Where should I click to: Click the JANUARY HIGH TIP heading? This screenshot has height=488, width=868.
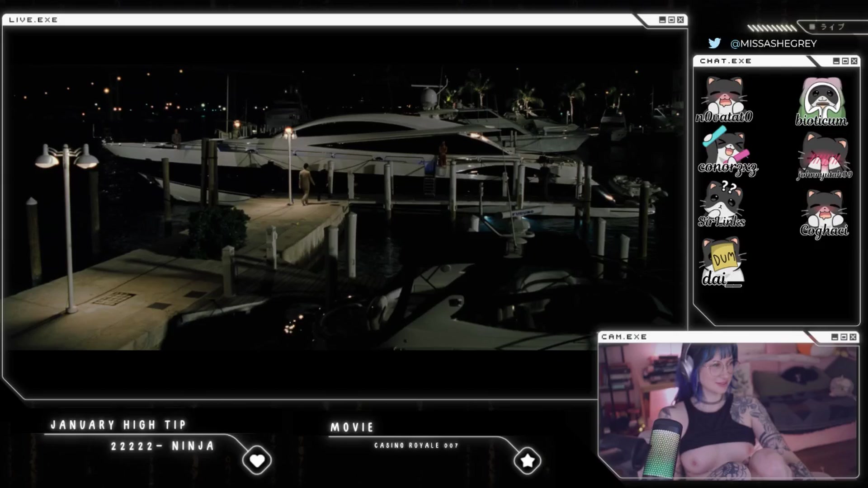coord(118,425)
